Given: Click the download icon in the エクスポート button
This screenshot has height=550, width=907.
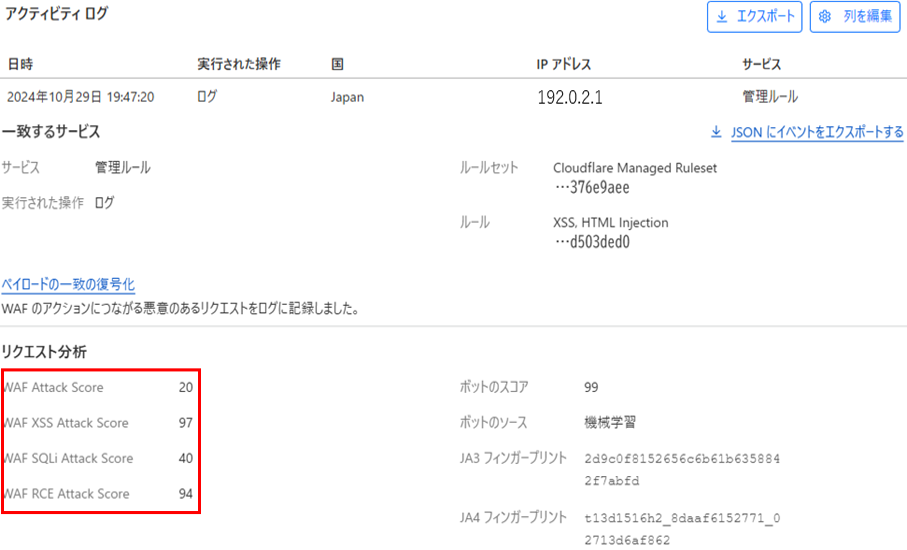Looking at the screenshot, I should tap(721, 17).
